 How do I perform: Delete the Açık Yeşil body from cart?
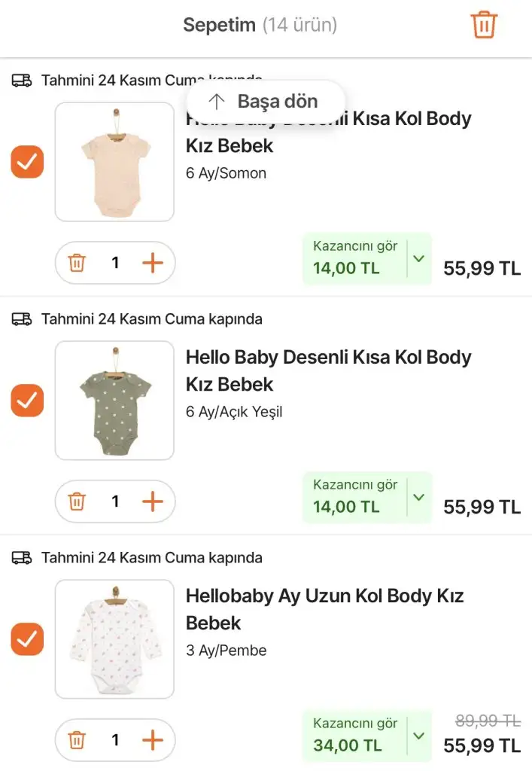point(77,501)
